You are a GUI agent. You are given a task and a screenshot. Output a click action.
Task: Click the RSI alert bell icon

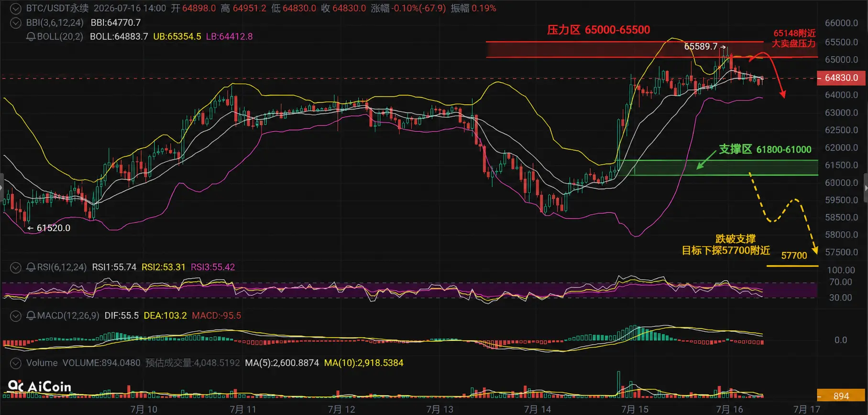pyautogui.click(x=31, y=267)
